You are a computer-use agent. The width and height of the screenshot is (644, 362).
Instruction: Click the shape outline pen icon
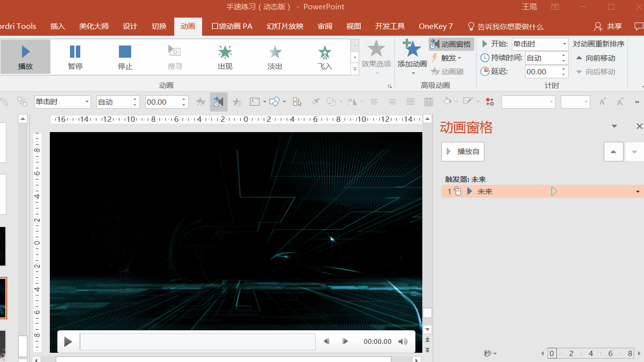[468, 101]
